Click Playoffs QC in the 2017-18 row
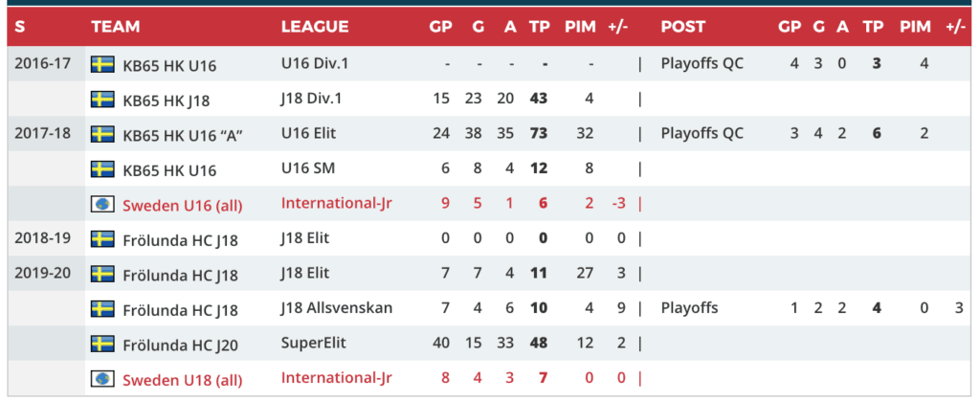 (702, 133)
